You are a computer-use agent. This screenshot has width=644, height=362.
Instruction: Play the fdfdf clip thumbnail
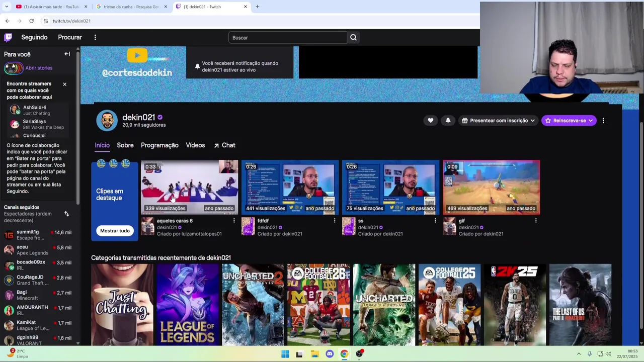point(290,187)
